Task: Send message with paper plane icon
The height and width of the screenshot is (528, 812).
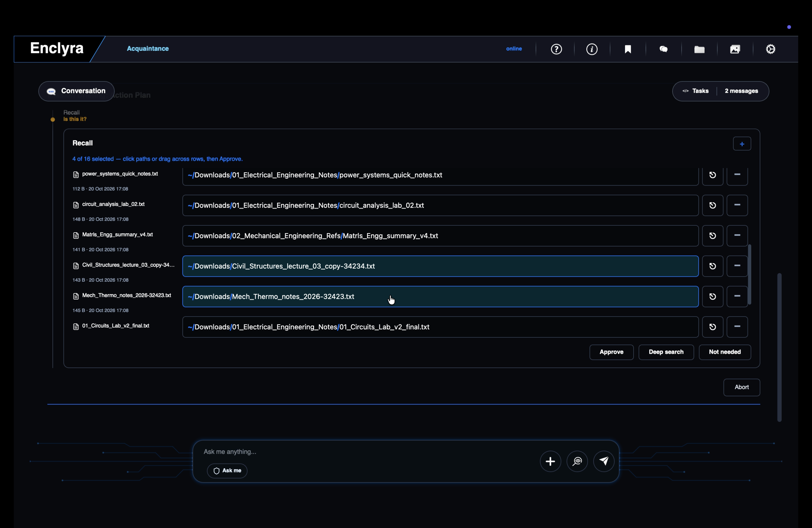Action: click(604, 461)
